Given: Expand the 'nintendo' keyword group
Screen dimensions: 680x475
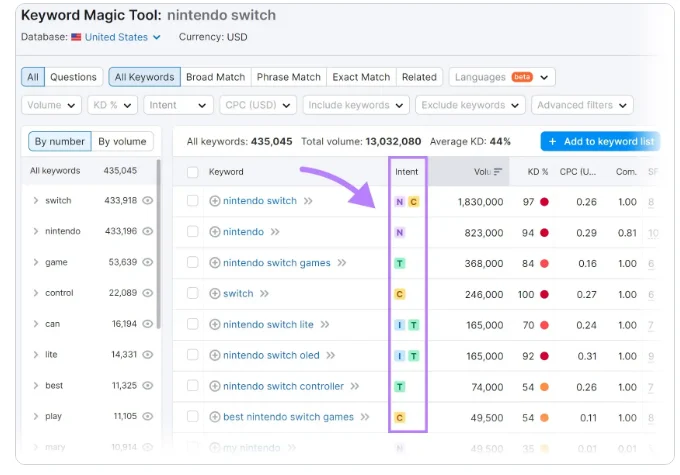Looking at the screenshot, I should [x=36, y=231].
